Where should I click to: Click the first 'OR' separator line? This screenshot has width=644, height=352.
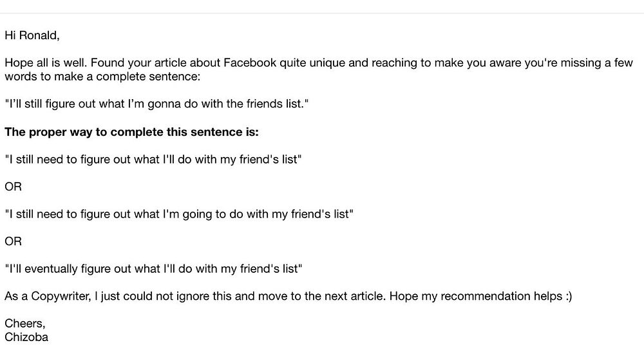coord(13,187)
